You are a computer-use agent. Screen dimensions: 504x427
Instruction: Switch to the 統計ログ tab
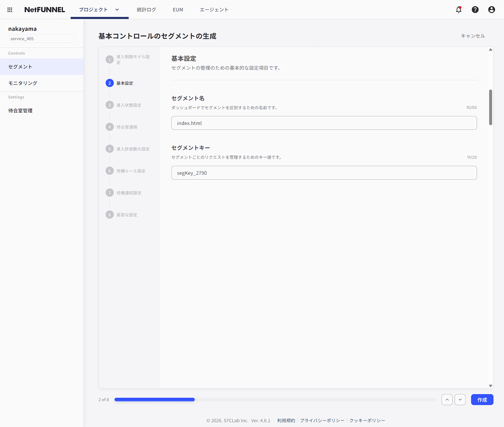click(x=146, y=10)
